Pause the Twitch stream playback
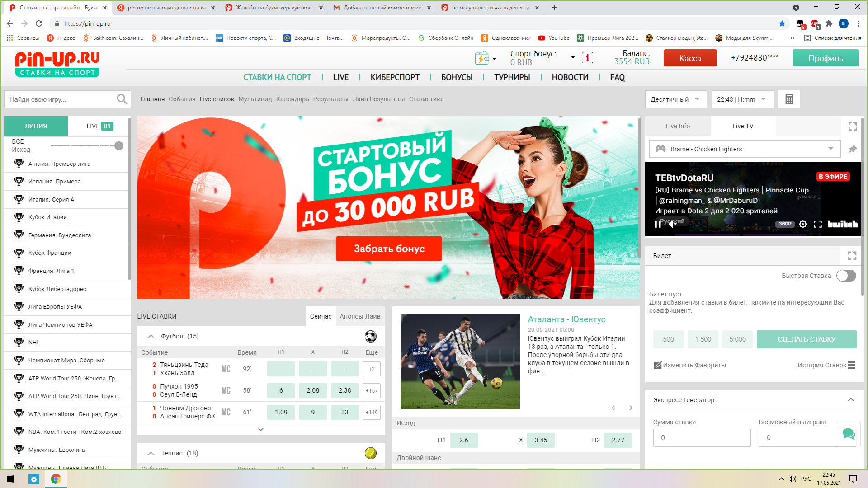This screenshot has width=868, height=488. (x=658, y=224)
